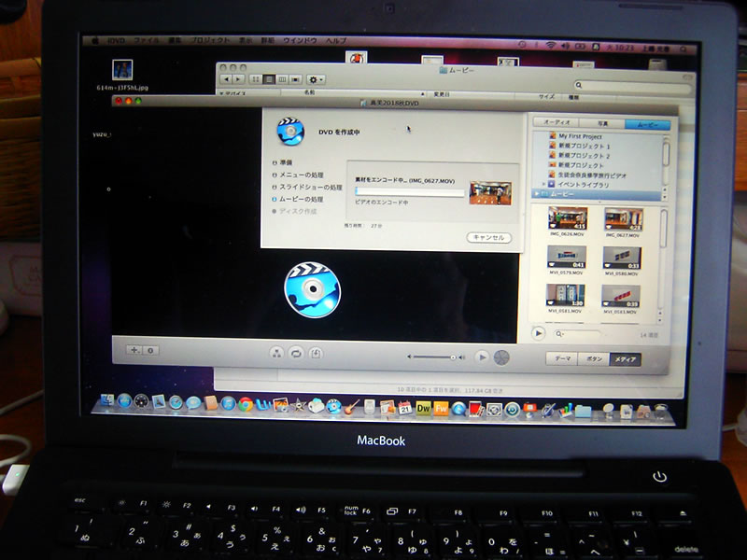747x560 pixels.
Task: Click the Finder window search field
Action: click(x=632, y=86)
